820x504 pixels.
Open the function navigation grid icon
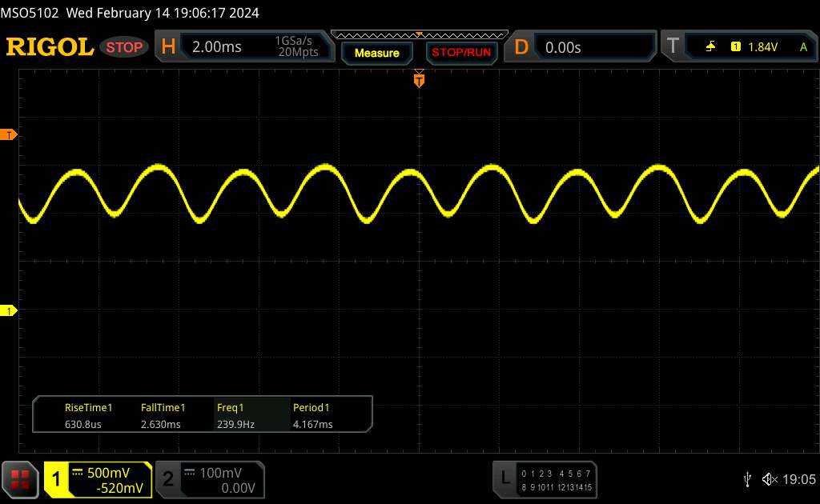(21, 479)
